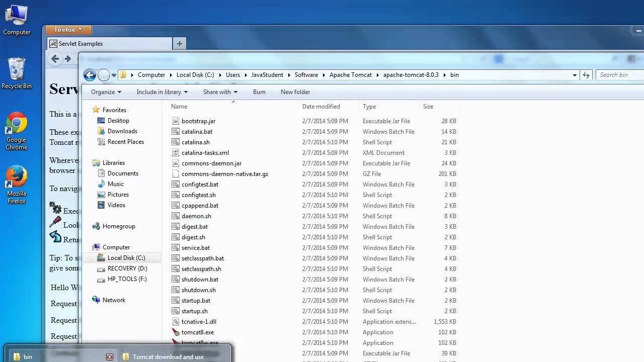Select the HP_TOOLS (F:) drive
This screenshot has width=644, height=362.
127,279
